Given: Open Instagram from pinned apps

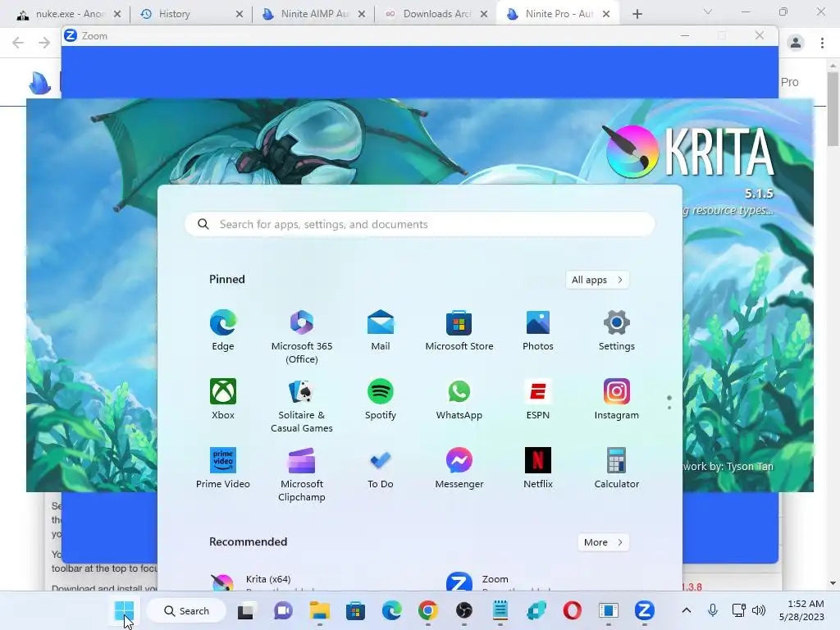Looking at the screenshot, I should 617,399.
